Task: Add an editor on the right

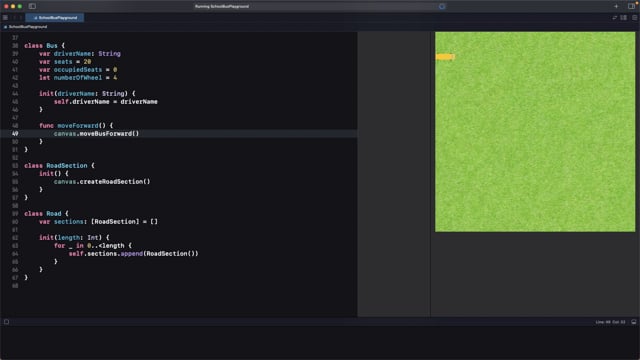Action: [634, 18]
